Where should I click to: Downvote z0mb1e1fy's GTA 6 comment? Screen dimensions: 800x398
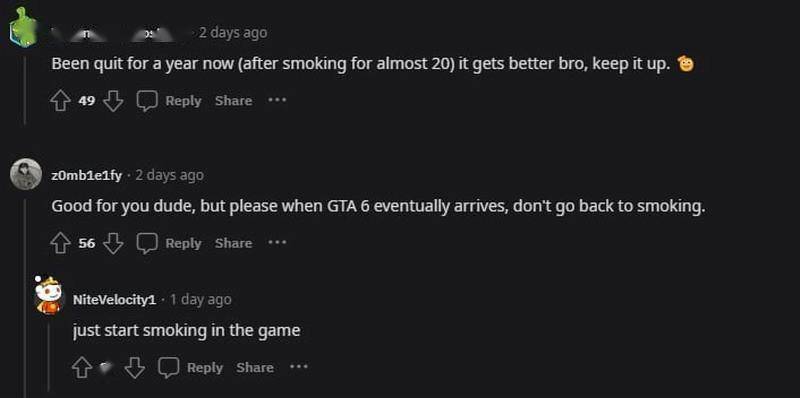pyautogui.click(x=113, y=243)
